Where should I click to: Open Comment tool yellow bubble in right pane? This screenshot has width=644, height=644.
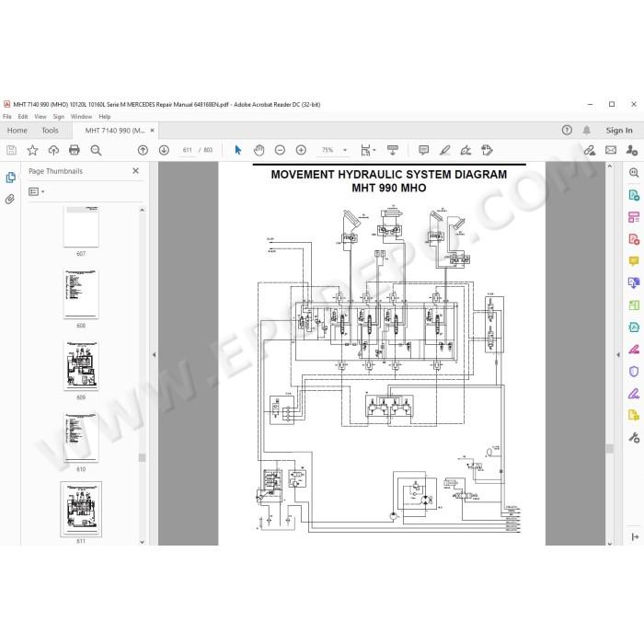click(x=634, y=260)
